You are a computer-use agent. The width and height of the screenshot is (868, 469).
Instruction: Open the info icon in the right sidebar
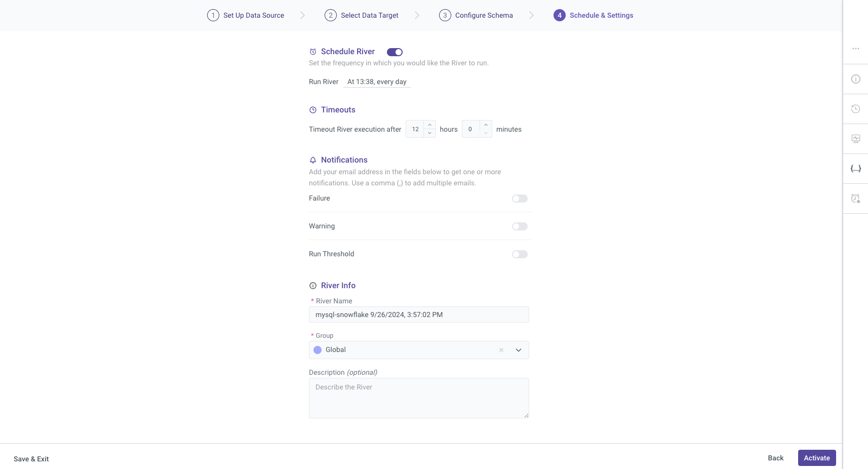855,79
